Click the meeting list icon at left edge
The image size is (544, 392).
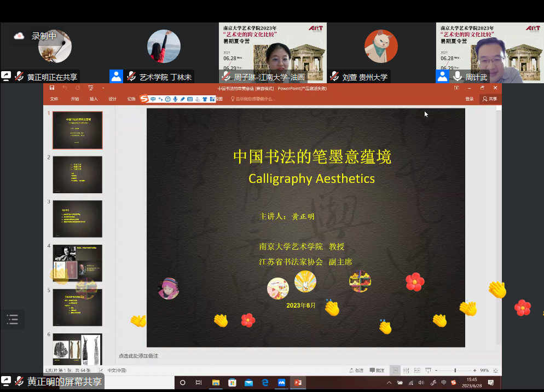click(x=12, y=319)
